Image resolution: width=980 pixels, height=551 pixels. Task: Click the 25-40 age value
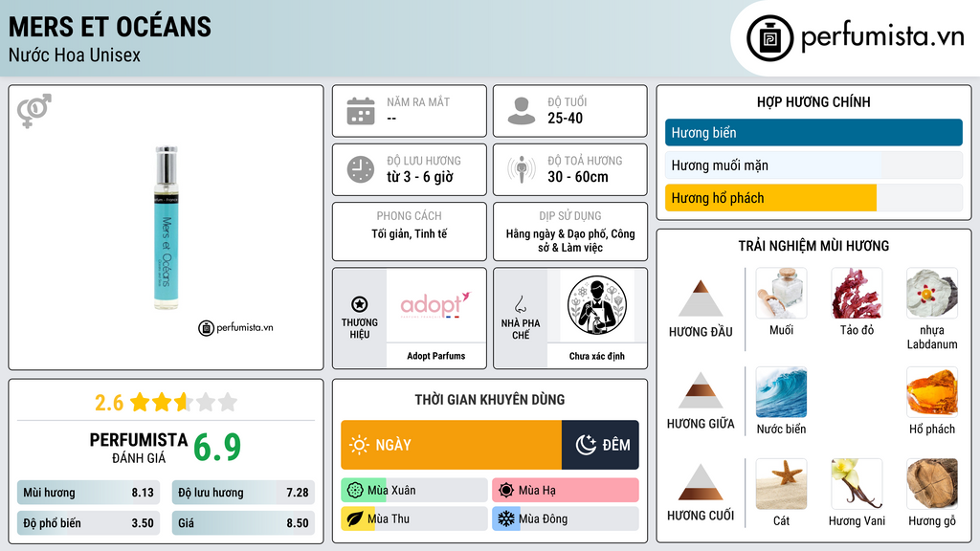point(565,118)
